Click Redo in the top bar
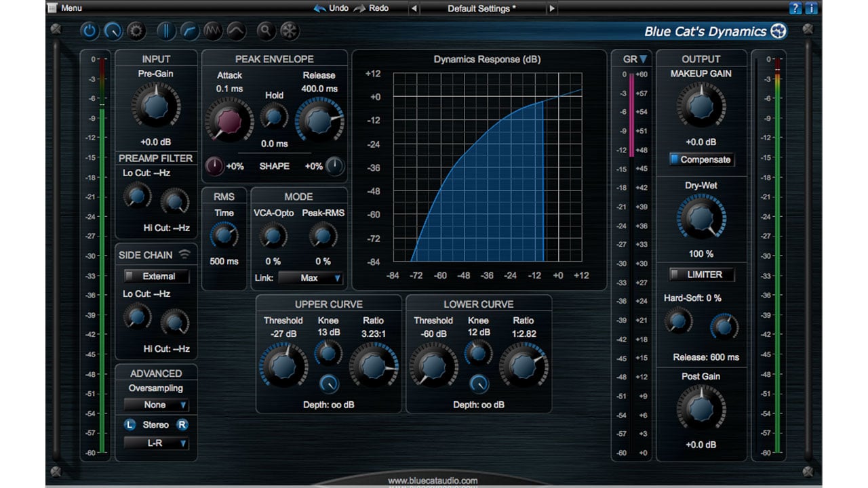Screen dimensions: 868x488 [x=372, y=8]
